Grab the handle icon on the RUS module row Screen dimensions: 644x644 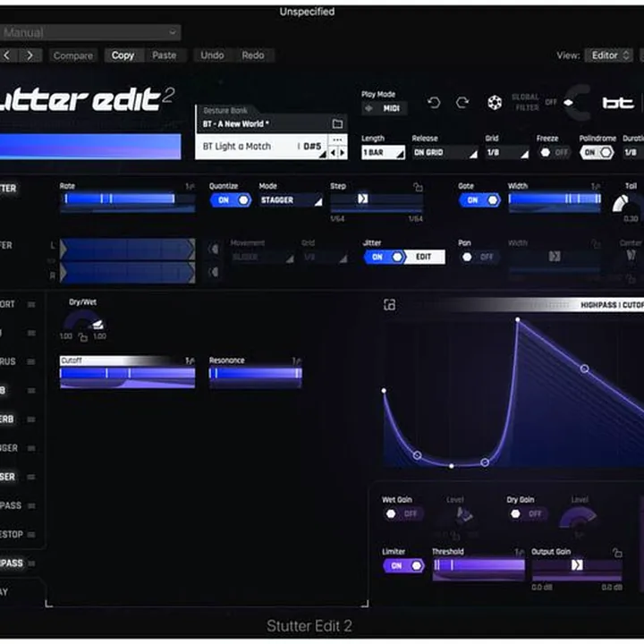[x=31, y=362]
